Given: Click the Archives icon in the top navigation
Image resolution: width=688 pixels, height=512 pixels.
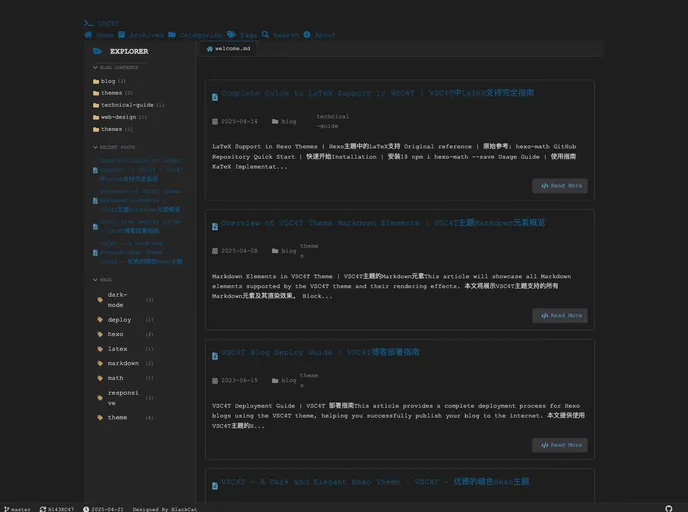Looking at the screenshot, I should [x=122, y=35].
